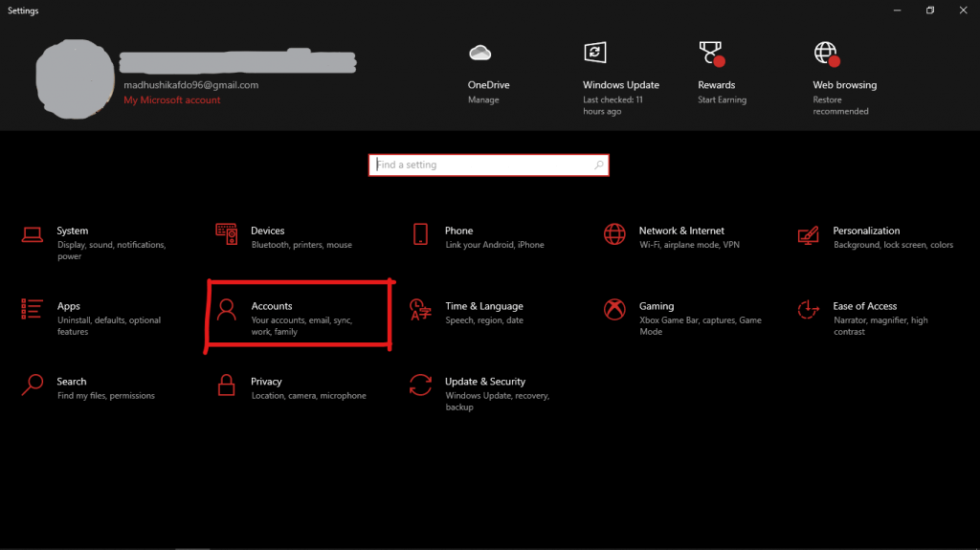Click the Apps list icon
The height and width of the screenshot is (550, 980).
(32, 309)
